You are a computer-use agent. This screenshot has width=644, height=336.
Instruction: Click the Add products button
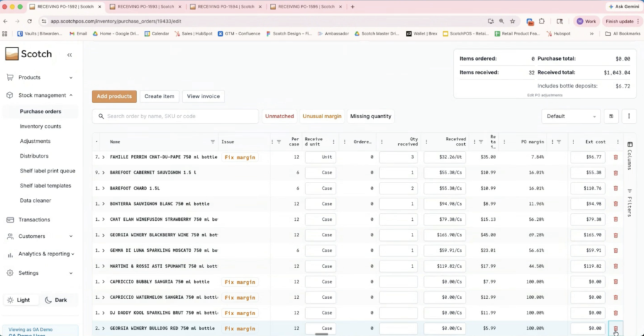pos(114,96)
